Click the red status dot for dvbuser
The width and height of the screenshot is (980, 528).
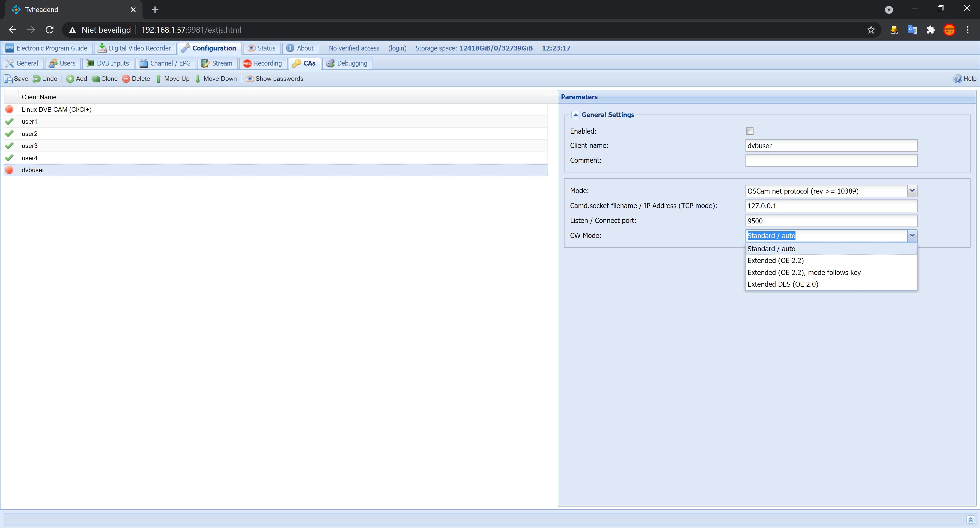pos(9,170)
